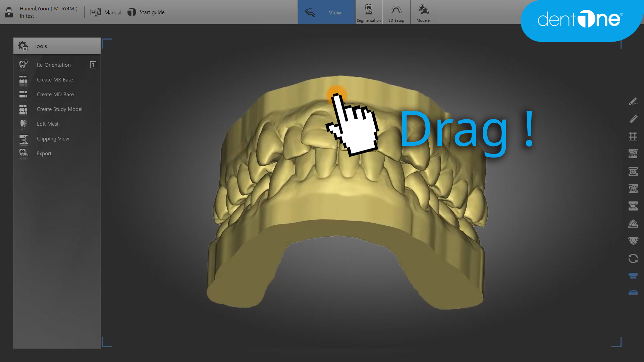The height and width of the screenshot is (362, 644).
Task: Select the pencil drawing tool
Action: [x=633, y=102]
